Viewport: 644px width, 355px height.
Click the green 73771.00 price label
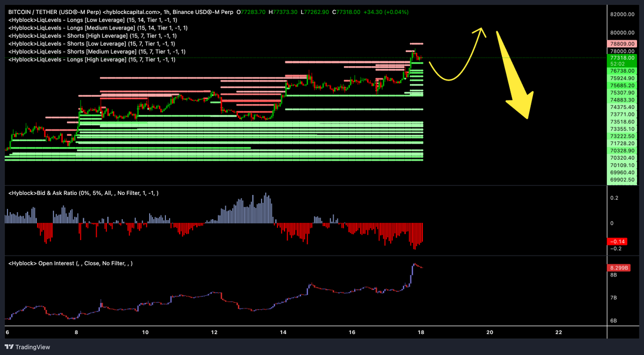(623, 114)
